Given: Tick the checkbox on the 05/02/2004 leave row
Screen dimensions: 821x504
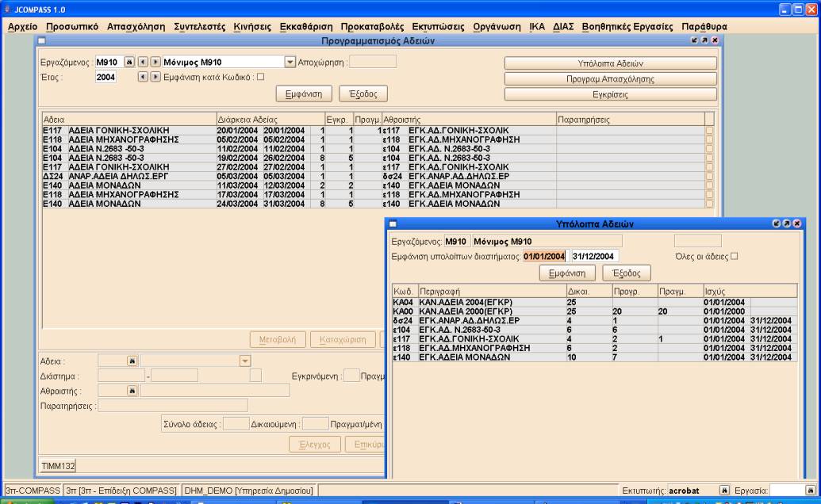Looking at the screenshot, I should point(709,139).
